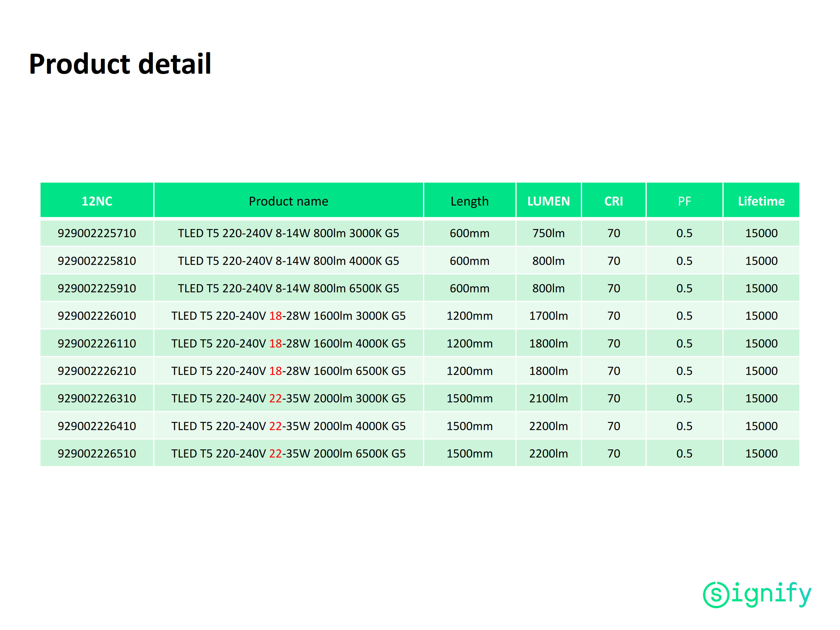Select the 'Product detail' title

click(120, 64)
